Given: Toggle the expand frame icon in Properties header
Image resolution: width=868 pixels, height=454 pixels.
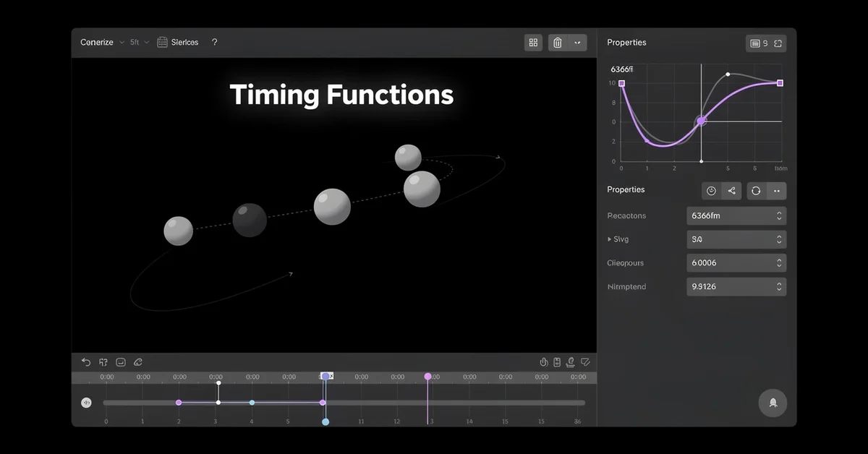Looking at the screenshot, I should coord(778,43).
